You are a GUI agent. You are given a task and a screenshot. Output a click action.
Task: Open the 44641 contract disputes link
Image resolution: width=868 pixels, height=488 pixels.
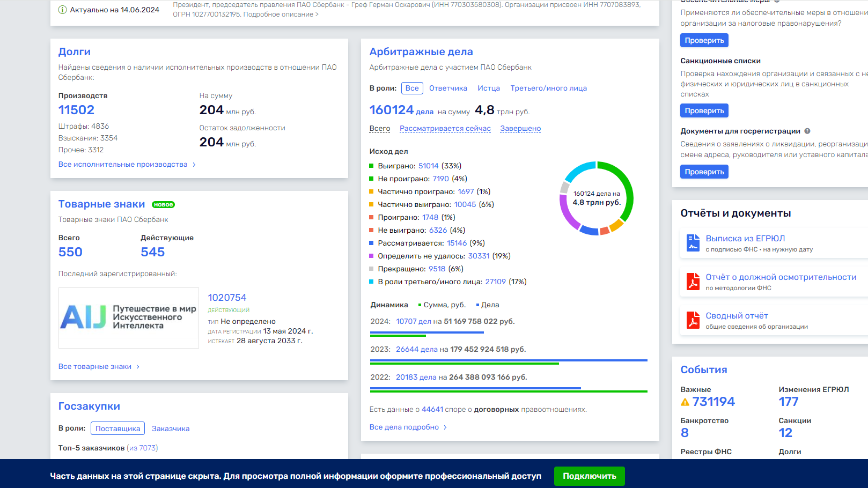tap(432, 409)
